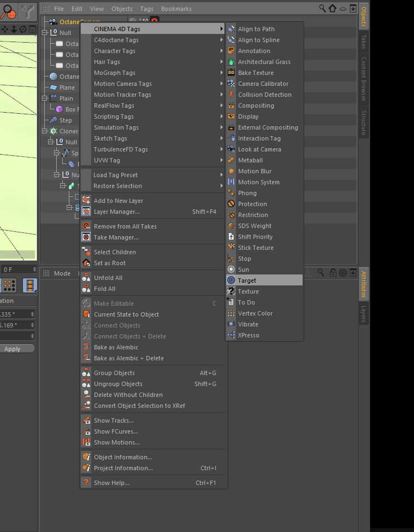Screen dimensions: 414x532
Task: Add Stop tag
Action: coord(264,259)
